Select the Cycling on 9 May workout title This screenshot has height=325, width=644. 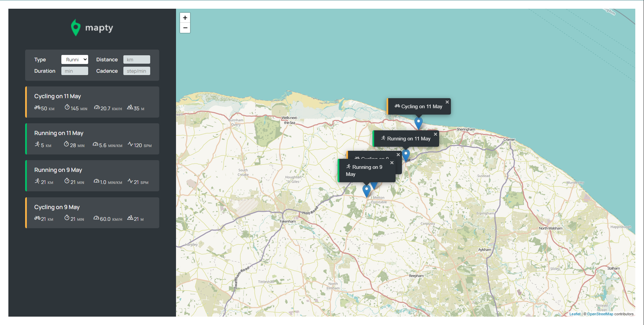point(57,207)
